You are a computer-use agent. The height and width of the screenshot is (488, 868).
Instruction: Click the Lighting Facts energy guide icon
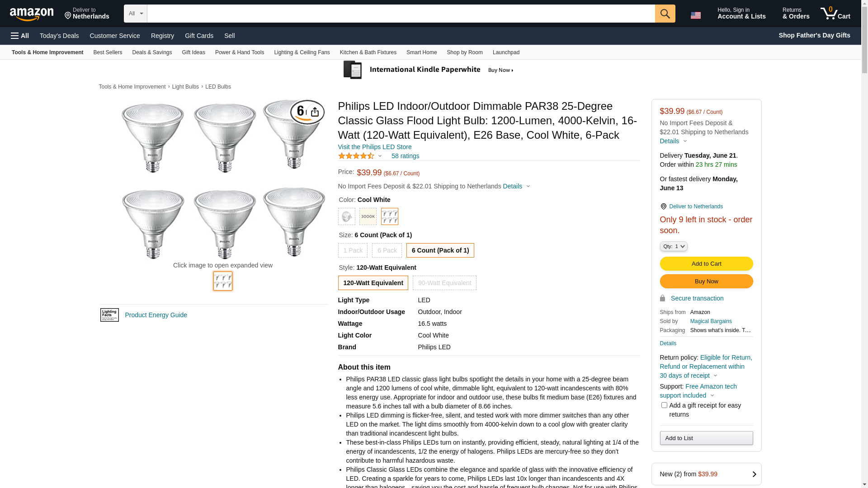pyautogui.click(x=109, y=315)
